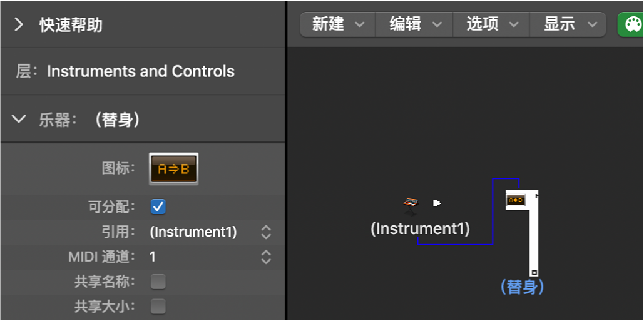The image size is (644, 321).
Task: Open the 新建 menu
Action: point(337,24)
